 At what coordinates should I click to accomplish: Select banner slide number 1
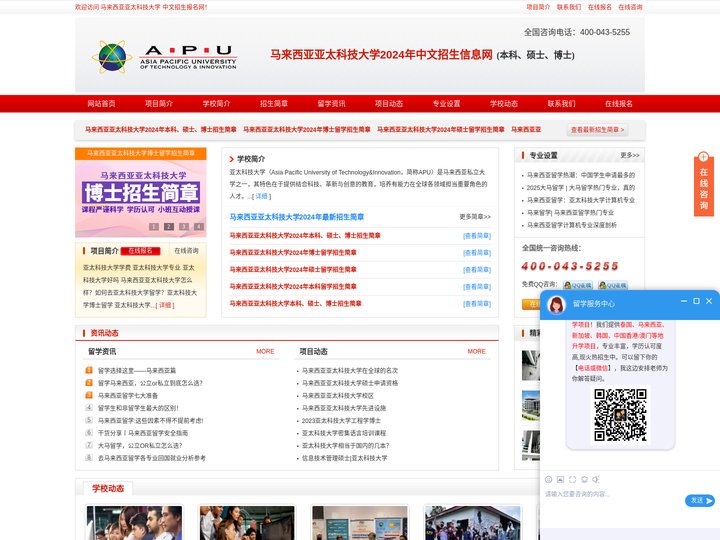pos(154,226)
